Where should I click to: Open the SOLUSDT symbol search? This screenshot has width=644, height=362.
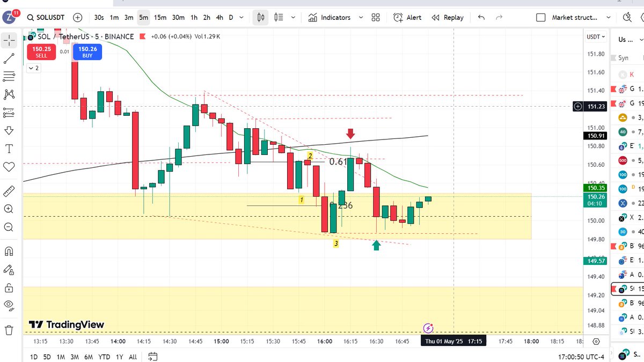(47, 17)
